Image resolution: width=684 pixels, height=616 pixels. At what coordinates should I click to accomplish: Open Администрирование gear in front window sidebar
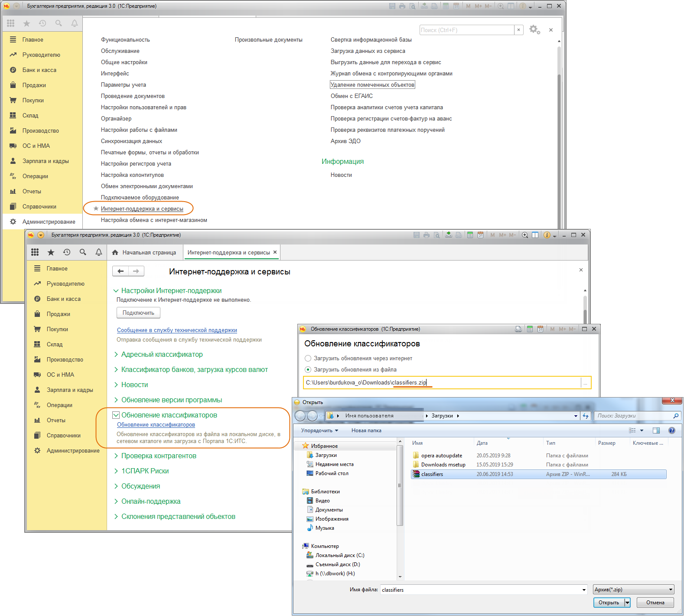coord(37,451)
